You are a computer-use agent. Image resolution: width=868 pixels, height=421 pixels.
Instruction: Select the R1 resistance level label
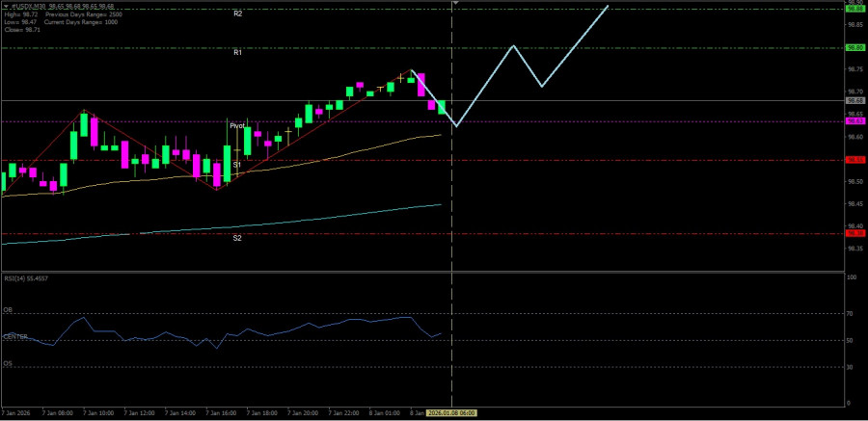[237, 53]
